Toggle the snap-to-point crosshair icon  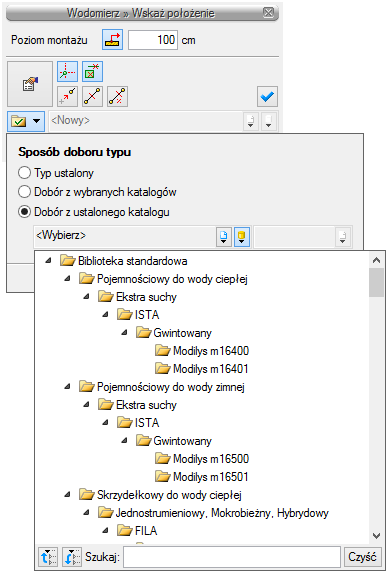coord(67,71)
